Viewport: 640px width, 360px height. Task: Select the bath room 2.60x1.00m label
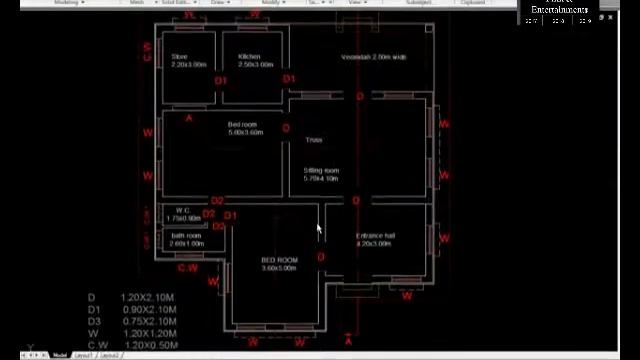[x=187, y=240]
